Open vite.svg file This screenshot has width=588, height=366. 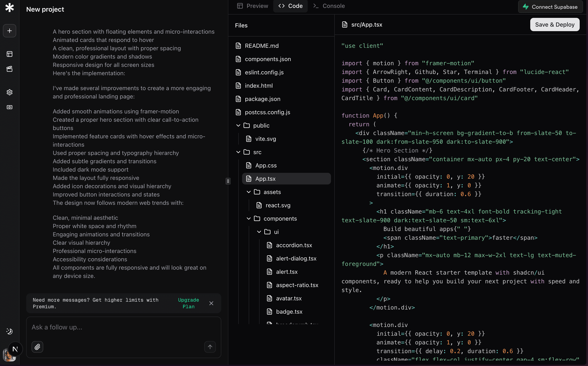[286, 139]
